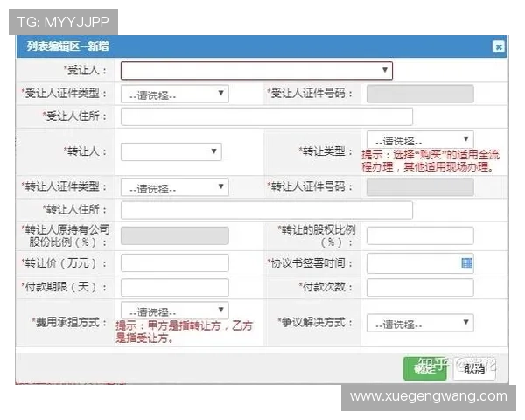Screen dimensions: 525x420
Task: Open the 转让人 dropdown
Action: [171, 151]
